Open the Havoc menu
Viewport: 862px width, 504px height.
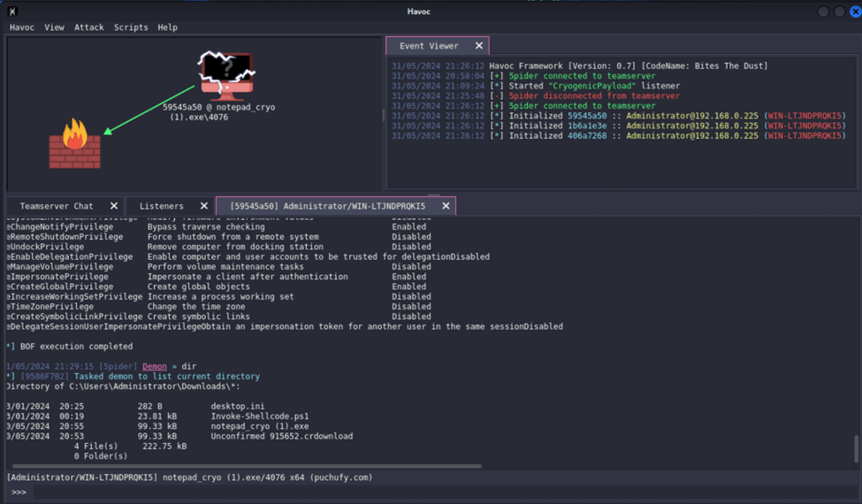click(22, 27)
